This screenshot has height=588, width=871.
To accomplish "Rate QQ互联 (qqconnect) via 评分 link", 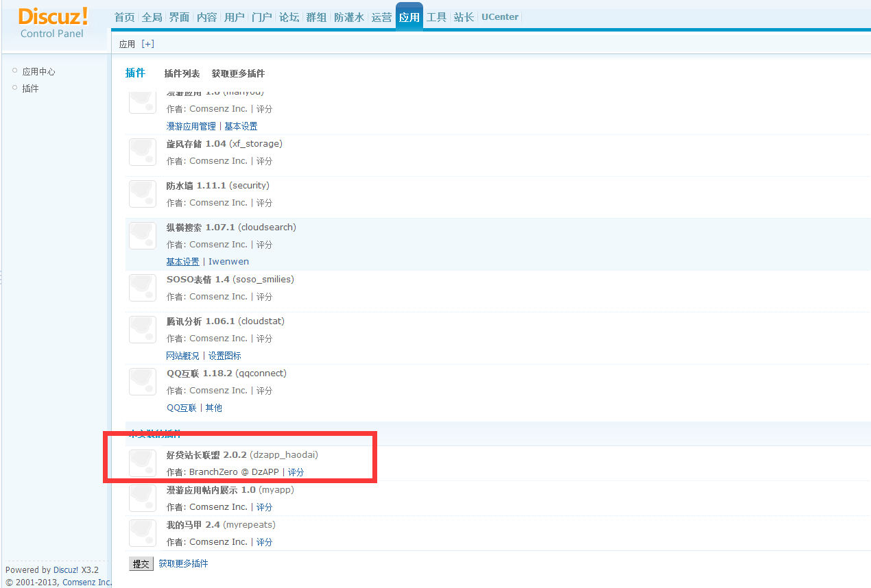I will point(264,391).
